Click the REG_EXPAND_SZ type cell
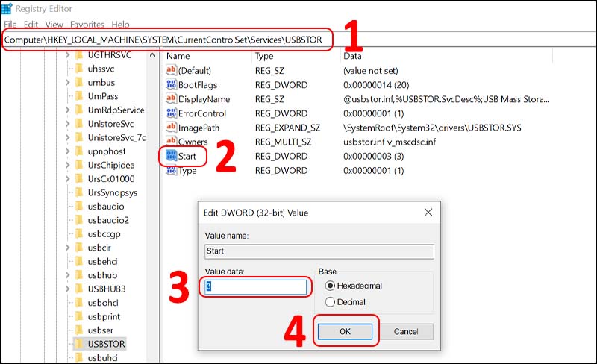Image resolution: width=597 pixels, height=364 pixels. [287, 128]
